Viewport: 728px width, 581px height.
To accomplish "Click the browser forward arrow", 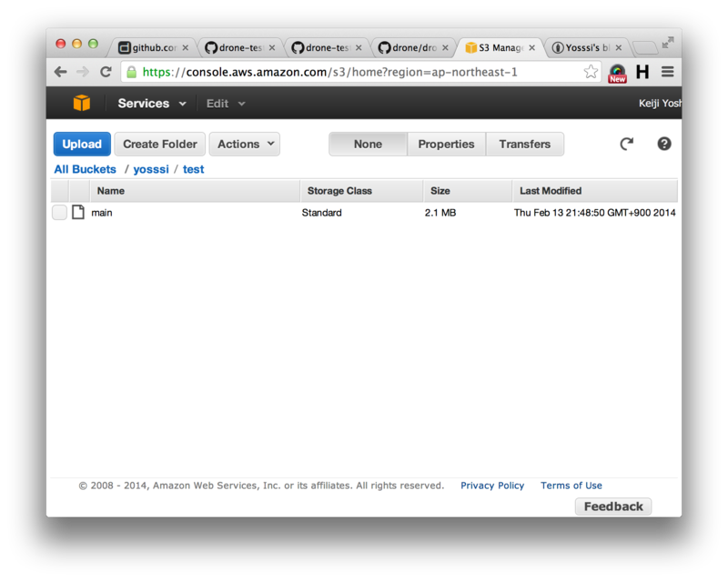I will [83, 72].
